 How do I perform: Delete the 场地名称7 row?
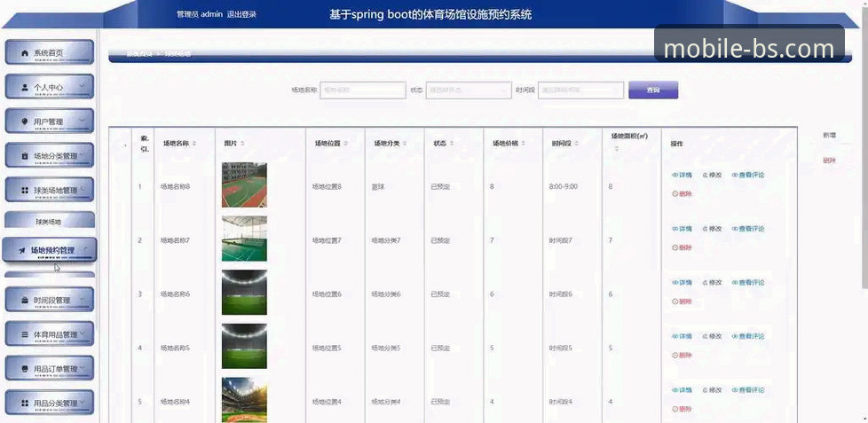[682, 247]
